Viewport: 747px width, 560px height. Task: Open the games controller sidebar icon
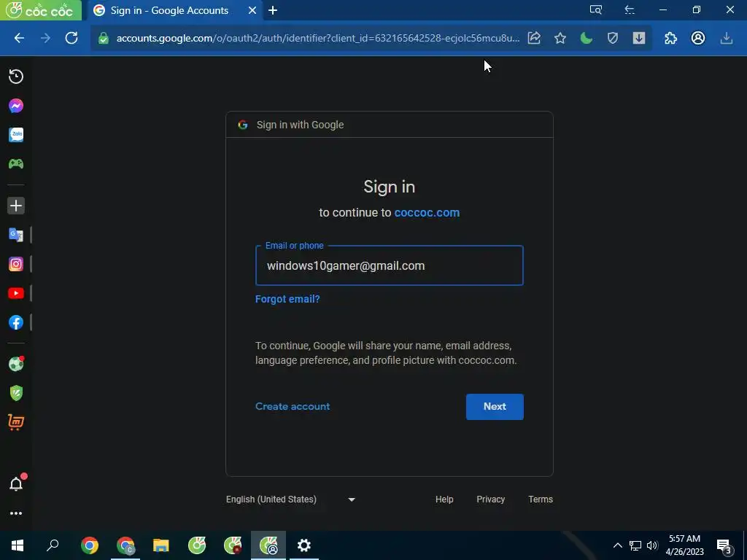point(16,164)
